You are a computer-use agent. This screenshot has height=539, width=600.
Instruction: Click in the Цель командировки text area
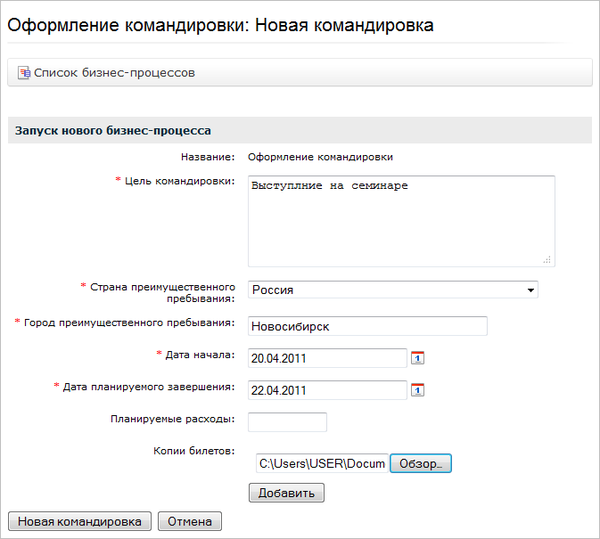click(400, 221)
